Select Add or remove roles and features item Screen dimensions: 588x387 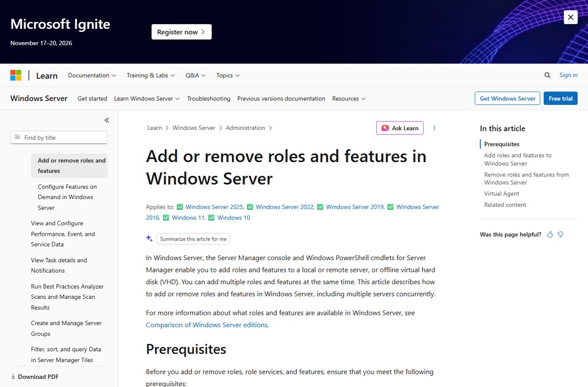pos(69,166)
